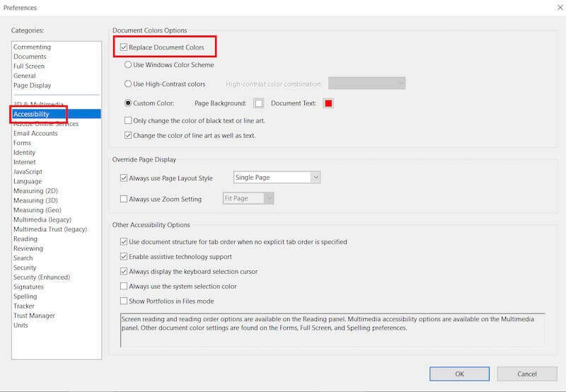Viewport: 566px width, 392px height.
Task: Enable Always use Zoom Setting checkbox
Action: coord(124,199)
